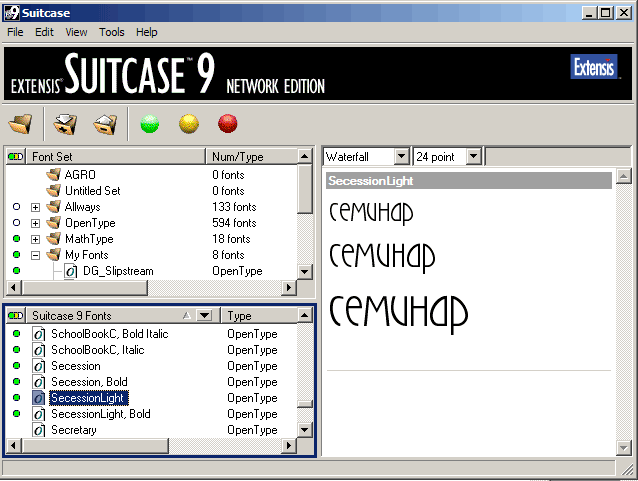
Task: Expand the Always font set
Action: coord(35,207)
